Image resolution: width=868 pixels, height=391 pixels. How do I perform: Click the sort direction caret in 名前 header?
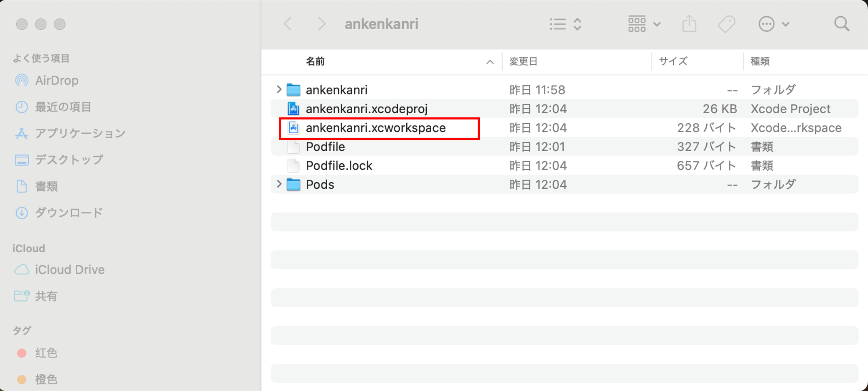490,62
